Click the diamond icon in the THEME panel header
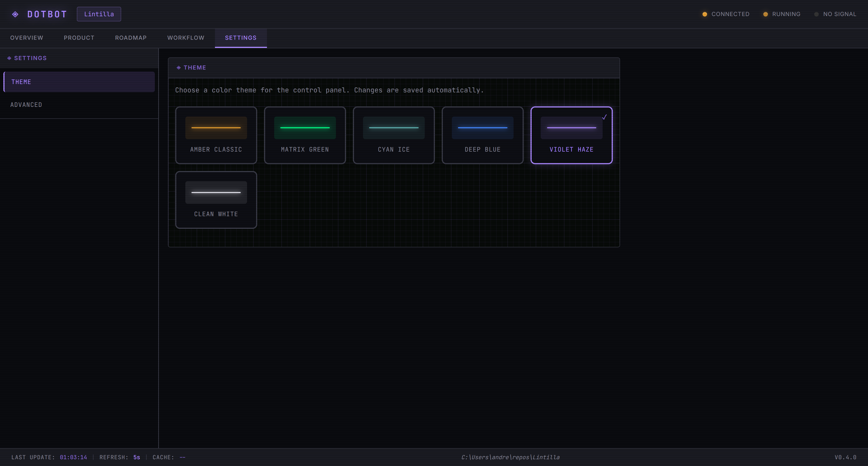 tap(179, 67)
